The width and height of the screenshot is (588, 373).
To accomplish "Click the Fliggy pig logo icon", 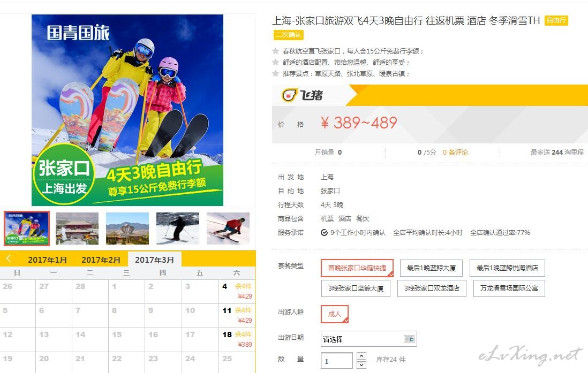I will [x=290, y=95].
